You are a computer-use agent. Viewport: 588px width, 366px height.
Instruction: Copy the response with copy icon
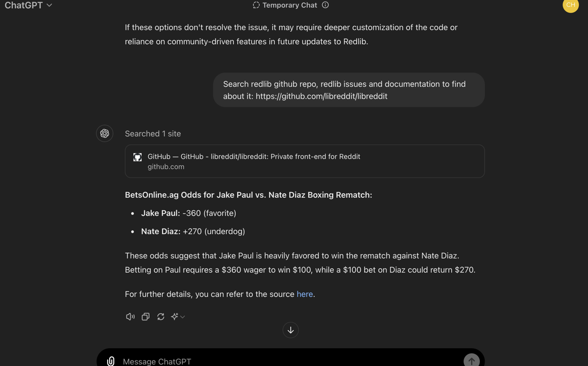pos(146,317)
